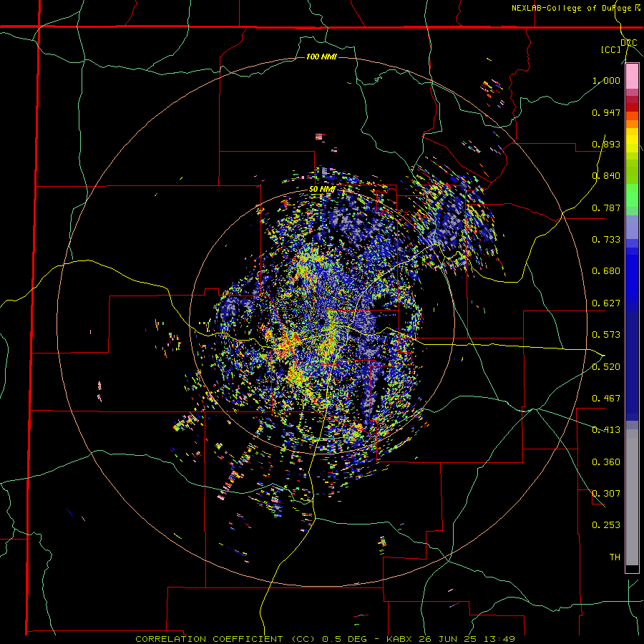Screen dimensions: 644x644
Task: Click the 0.893 color scale value
Action: (x=606, y=144)
